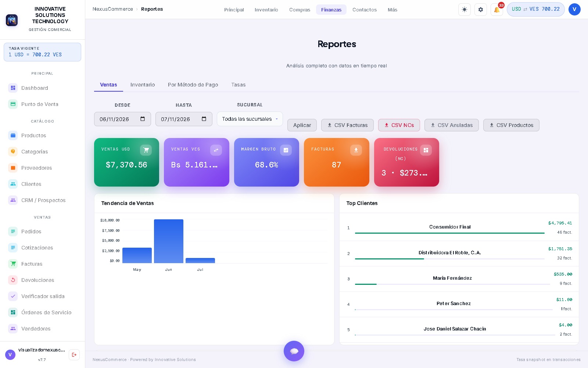588x368 pixels.
Task: Open Principal top menu
Action: point(234,10)
